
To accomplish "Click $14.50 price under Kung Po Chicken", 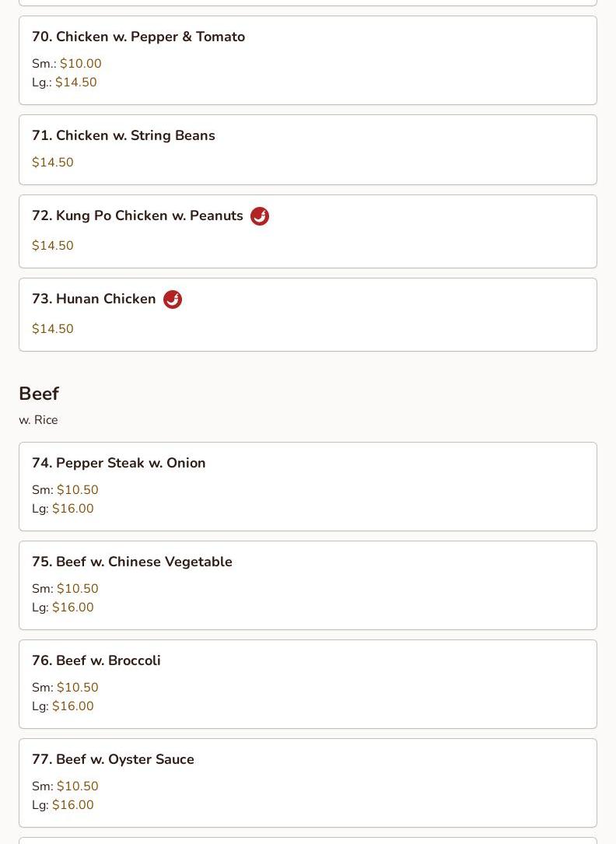I will (x=53, y=246).
